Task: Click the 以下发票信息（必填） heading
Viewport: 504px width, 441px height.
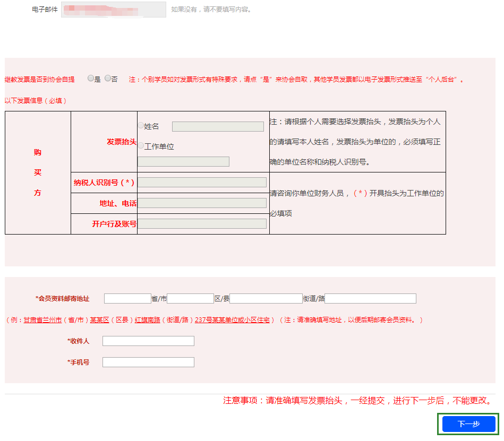Action: pos(36,101)
